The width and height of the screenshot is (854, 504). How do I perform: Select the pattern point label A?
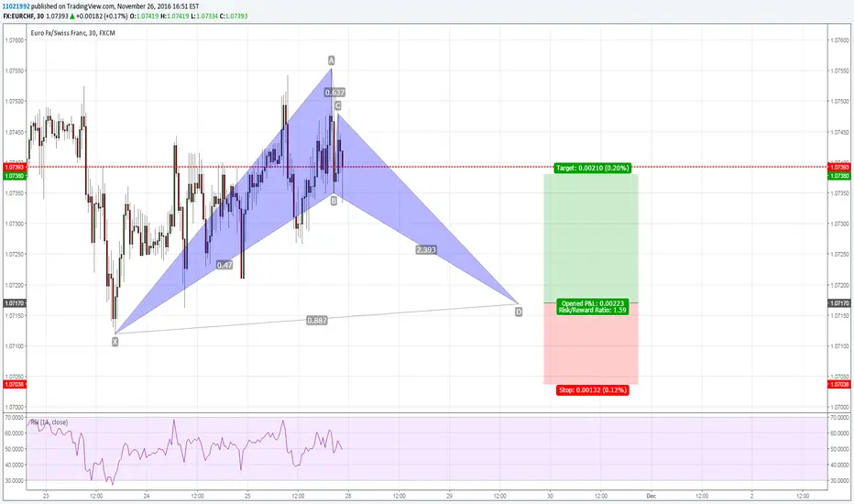(x=331, y=60)
